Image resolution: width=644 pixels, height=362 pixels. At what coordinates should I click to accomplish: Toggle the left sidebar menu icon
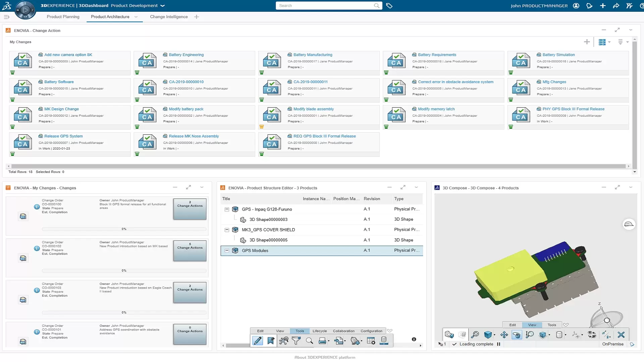coord(6,17)
